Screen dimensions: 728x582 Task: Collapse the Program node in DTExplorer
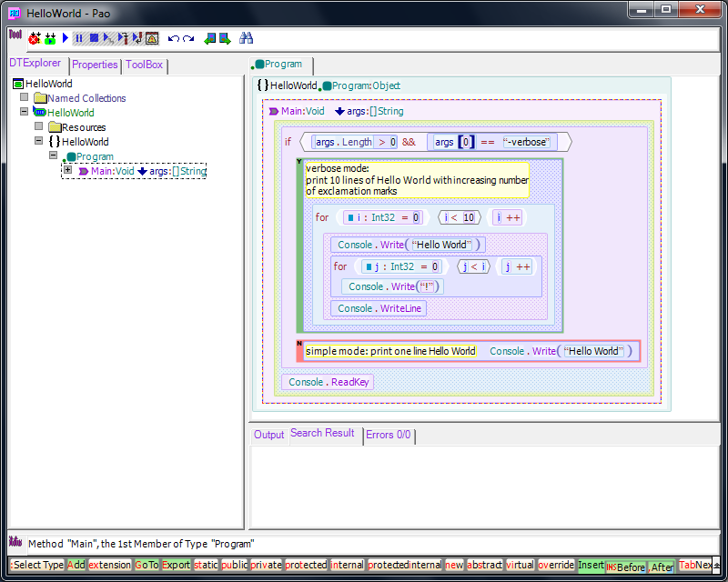coord(54,156)
